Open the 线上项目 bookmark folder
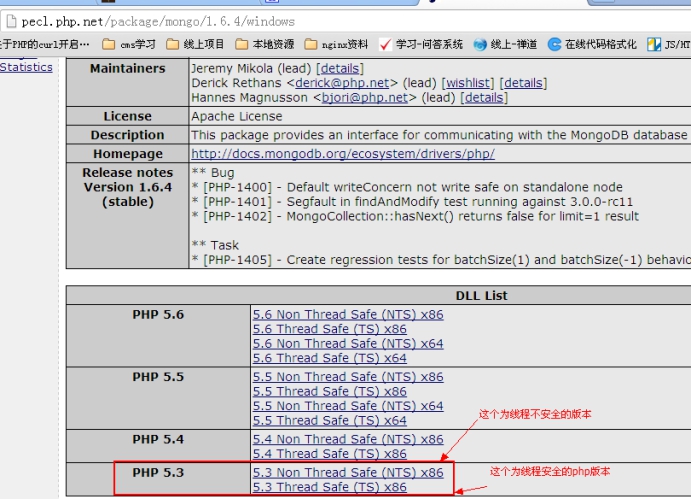The height and width of the screenshot is (499, 692). (196, 45)
